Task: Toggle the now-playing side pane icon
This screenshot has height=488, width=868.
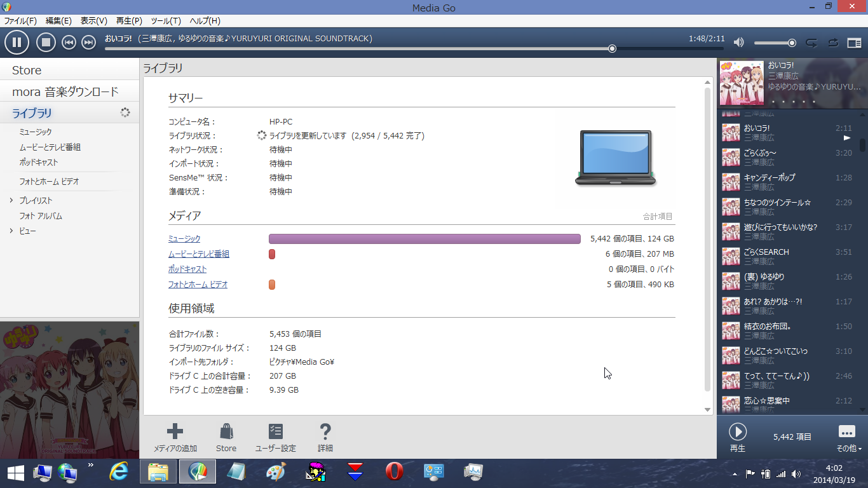Action: coord(854,43)
